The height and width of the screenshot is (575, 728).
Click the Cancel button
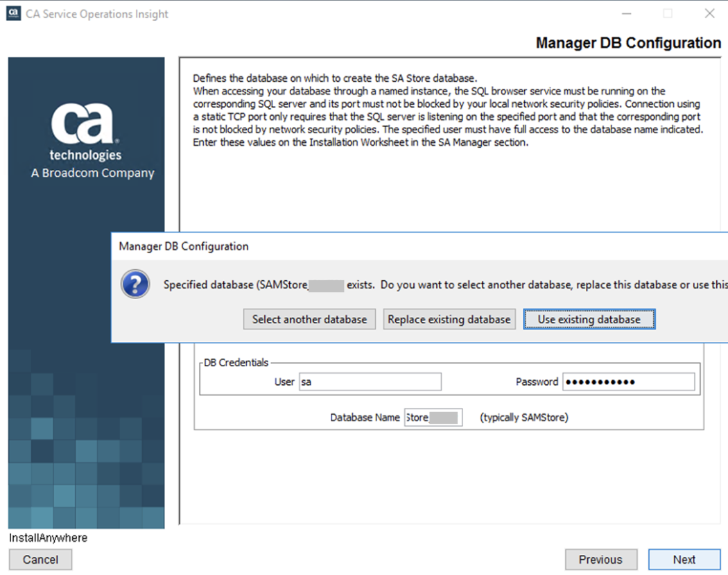pyautogui.click(x=40, y=560)
